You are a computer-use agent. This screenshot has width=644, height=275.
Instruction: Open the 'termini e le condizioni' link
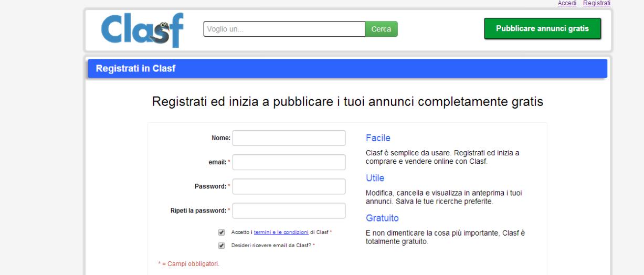click(281, 232)
